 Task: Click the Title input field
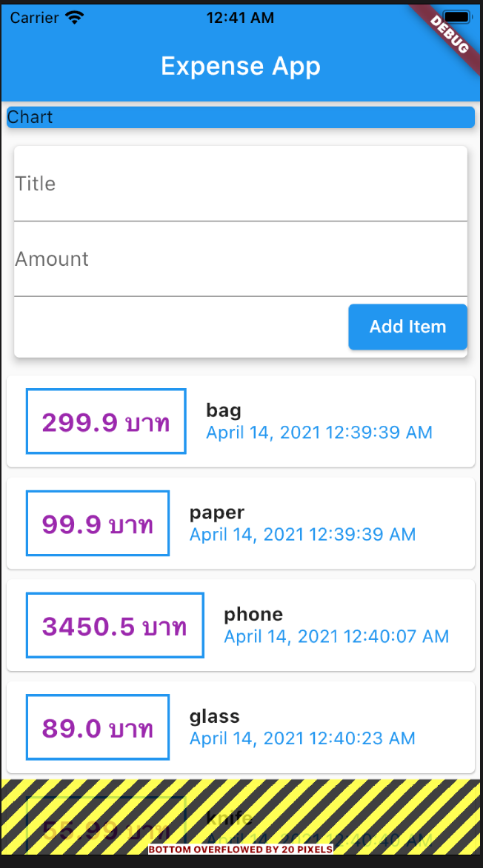click(241, 184)
